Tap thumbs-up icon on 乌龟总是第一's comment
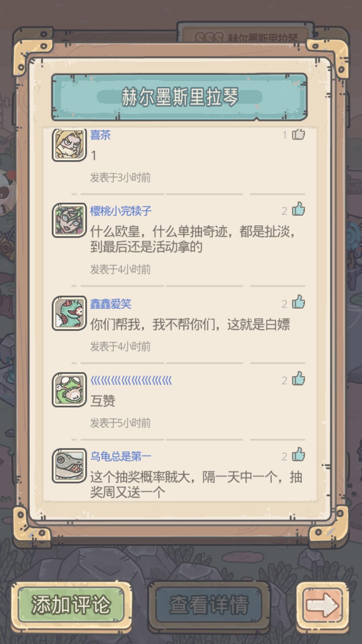362x644 pixels. 298,455
